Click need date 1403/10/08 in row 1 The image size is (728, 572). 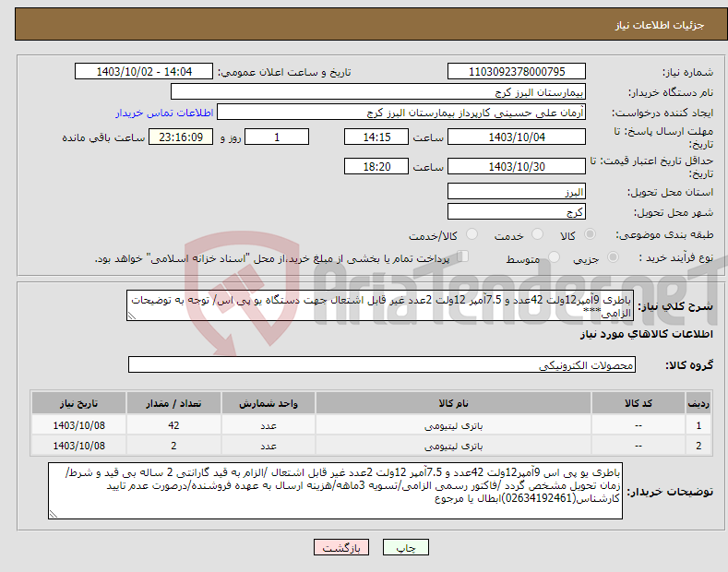click(x=79, y=425)
